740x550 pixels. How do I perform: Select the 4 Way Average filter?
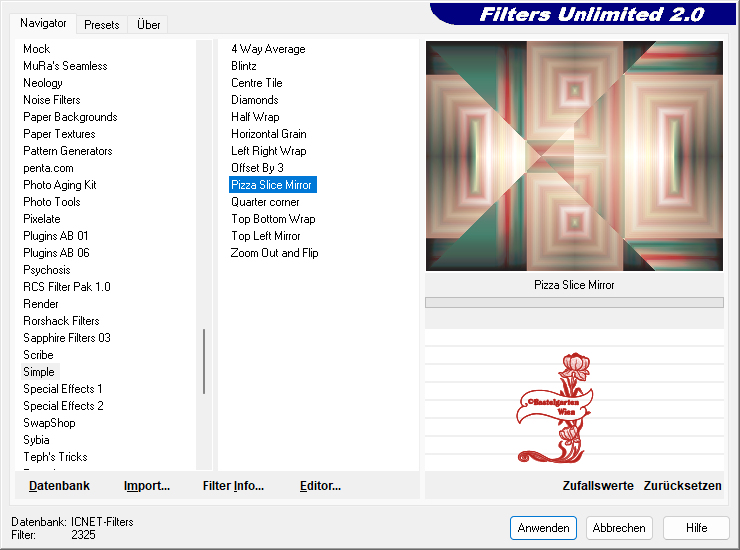(268, 49)
